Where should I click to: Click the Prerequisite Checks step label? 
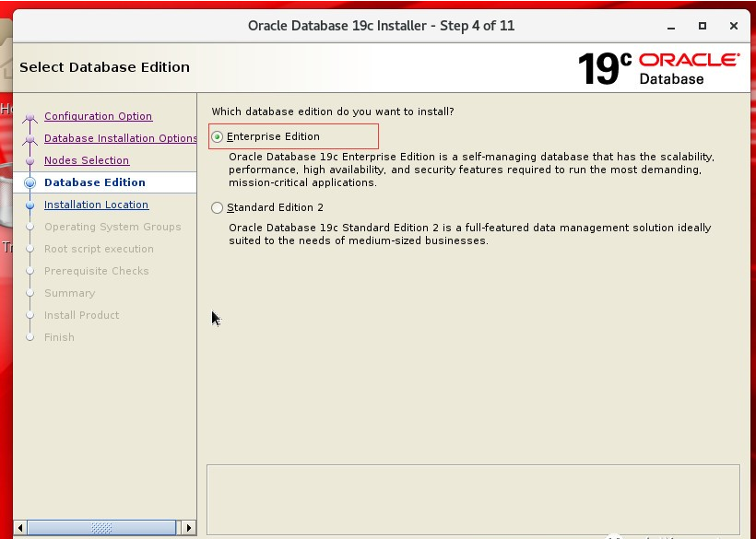tap(97, 271)
